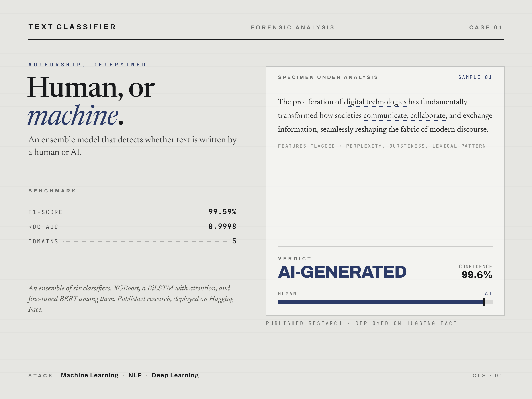Select the FORENSIC ANALYSIS header label
Screen dimensions: 532x399
pos(293,27)
